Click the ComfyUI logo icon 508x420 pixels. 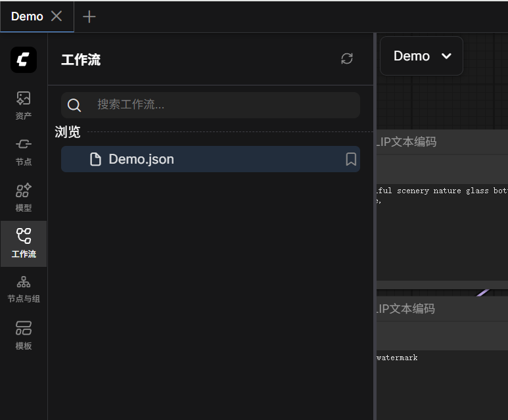[x=24, y=60]
